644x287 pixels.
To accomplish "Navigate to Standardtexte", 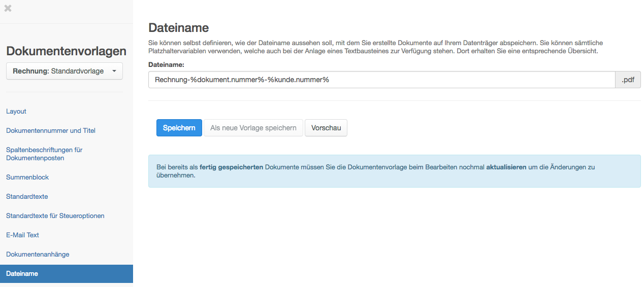I will point(27,197).
